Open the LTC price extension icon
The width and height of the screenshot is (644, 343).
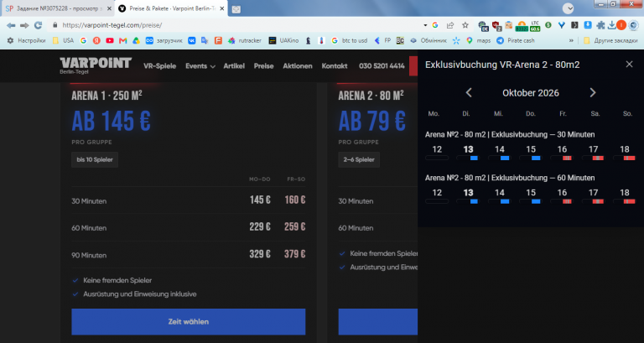click(x=535, y=25)
